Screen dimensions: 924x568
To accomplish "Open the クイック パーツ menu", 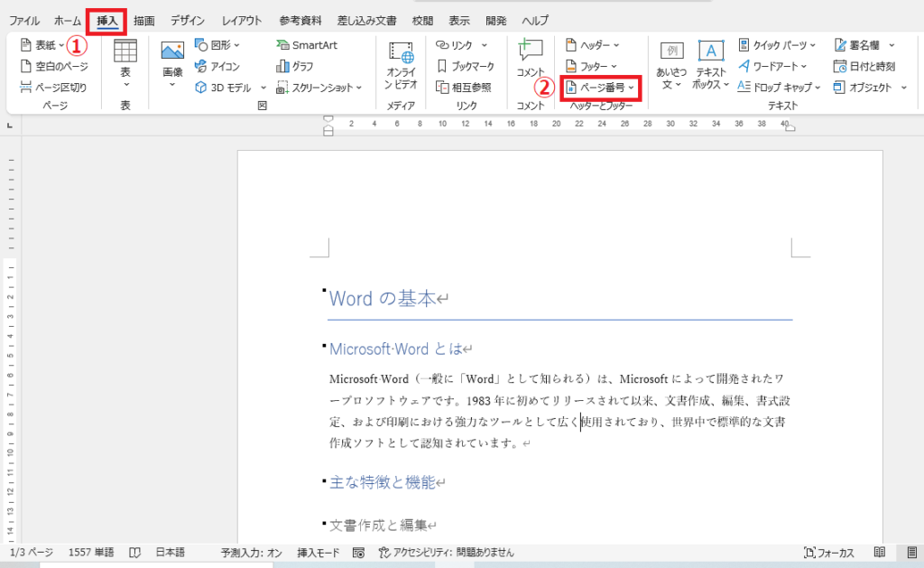I will (777, 45).
